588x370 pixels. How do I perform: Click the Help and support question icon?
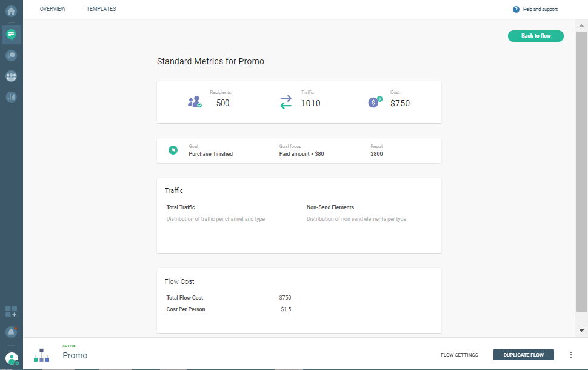516,9
